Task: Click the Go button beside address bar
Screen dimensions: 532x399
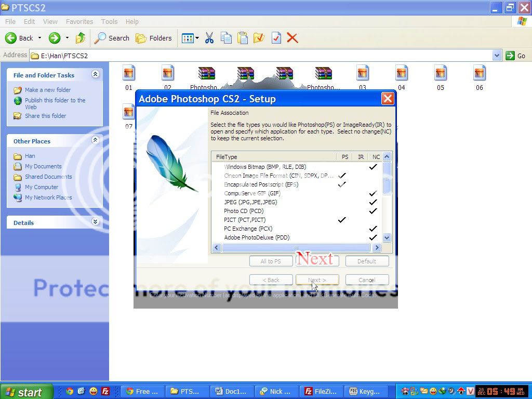Action: 516,56
